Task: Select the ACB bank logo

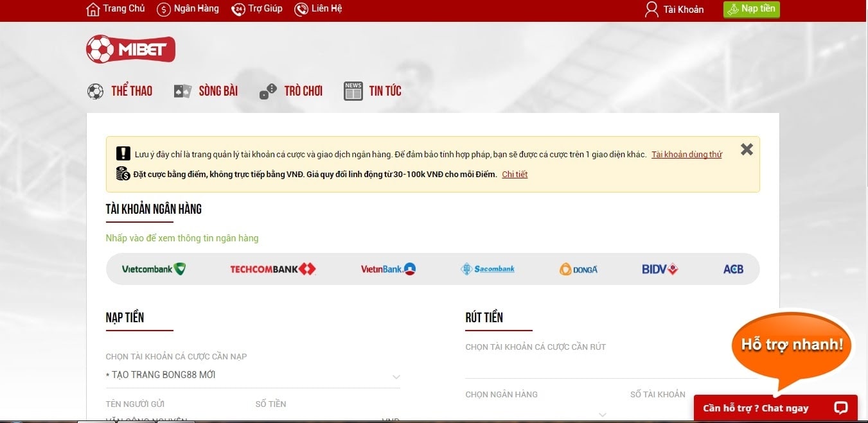Action: (x=733, y=269)
